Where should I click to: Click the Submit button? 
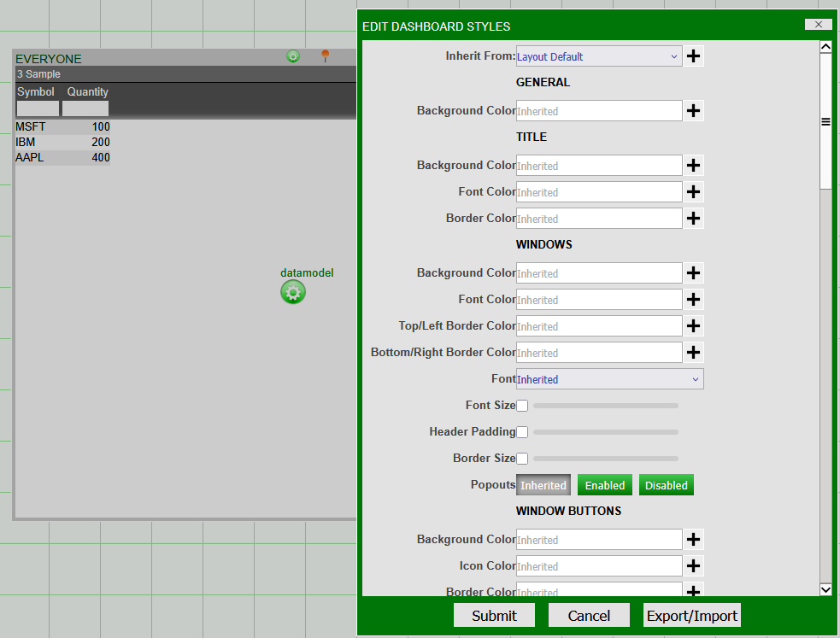(494, 616)
